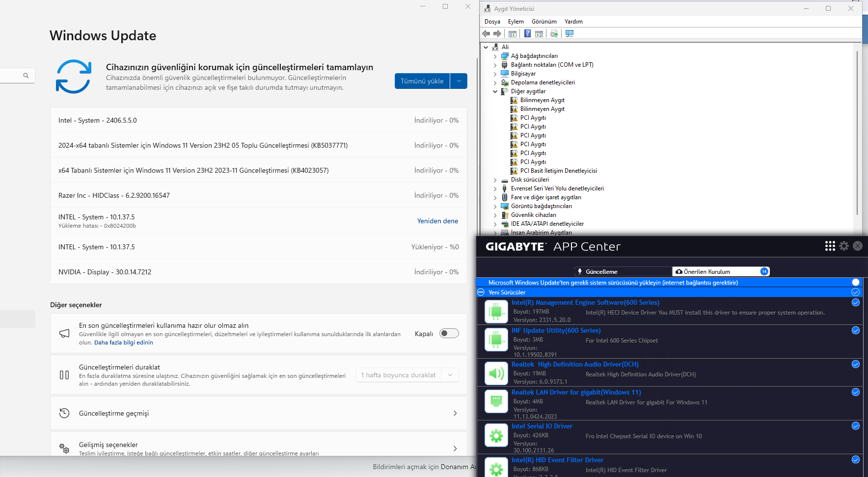Expand Disk sürücüleri node
Screen dimensions: 868x477
coord(495,180)
